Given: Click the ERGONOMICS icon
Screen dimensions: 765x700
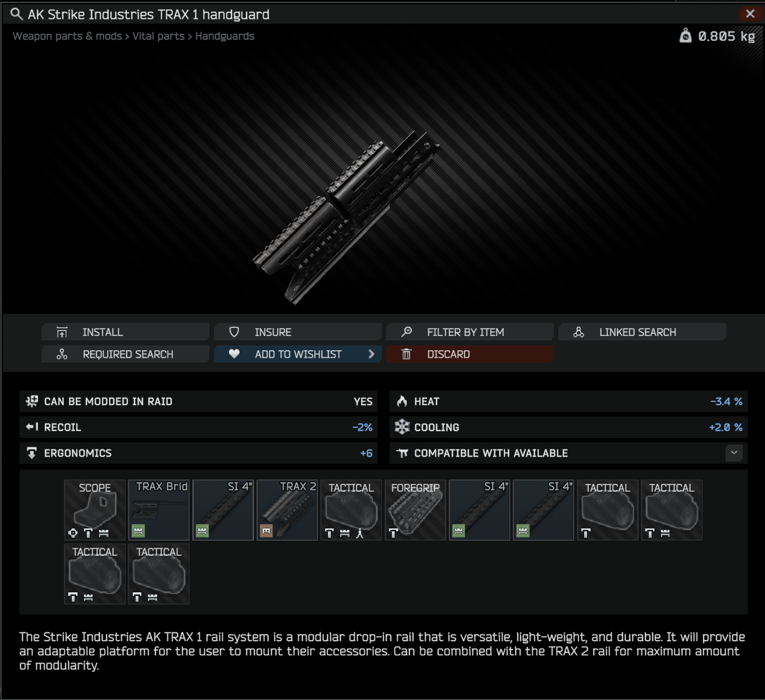Looking at the screenshot, I should [32, 453].
